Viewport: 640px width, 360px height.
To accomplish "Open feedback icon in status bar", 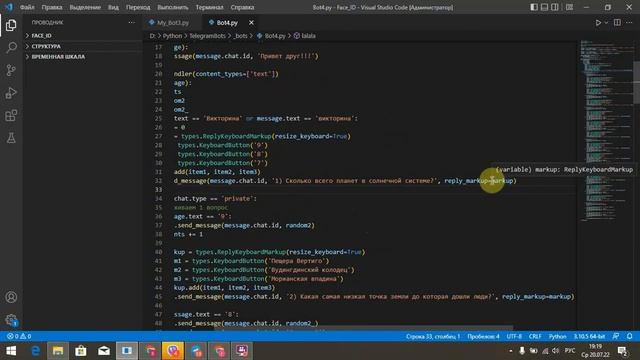I will click(x=616, y=336).
